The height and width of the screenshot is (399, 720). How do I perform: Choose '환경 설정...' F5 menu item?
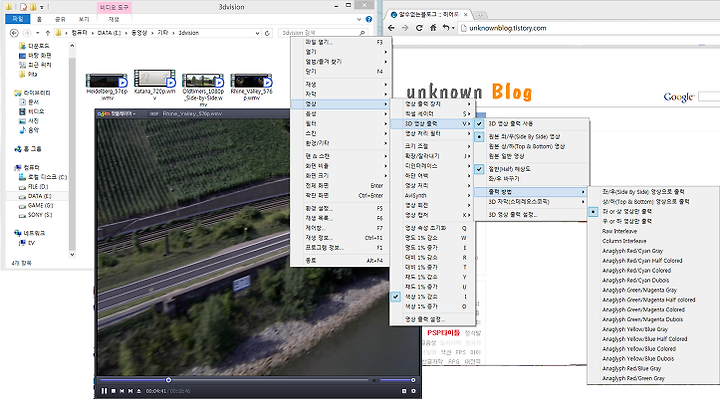[340, 208]
